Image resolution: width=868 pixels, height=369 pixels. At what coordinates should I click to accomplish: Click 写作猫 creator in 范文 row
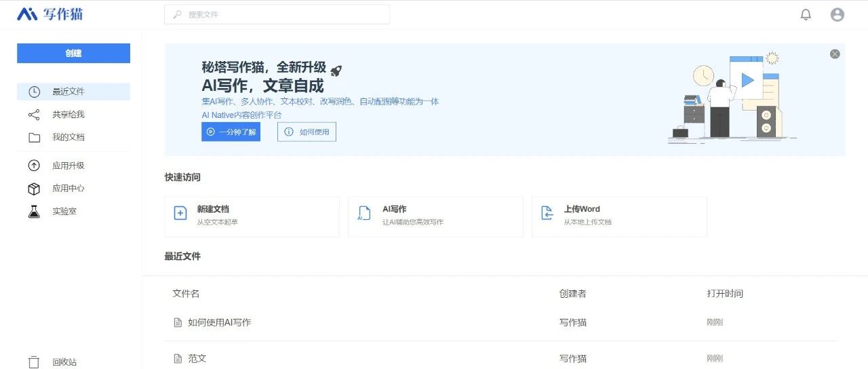coord(573,358)
